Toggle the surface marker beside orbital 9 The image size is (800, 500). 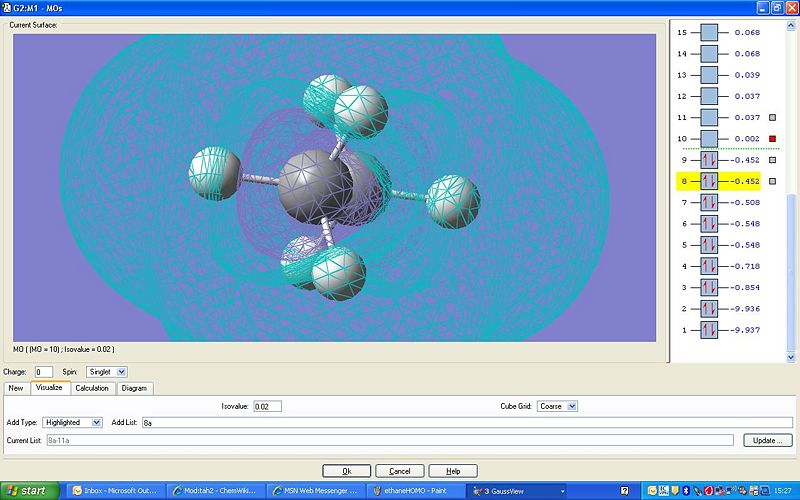(772, 160)
